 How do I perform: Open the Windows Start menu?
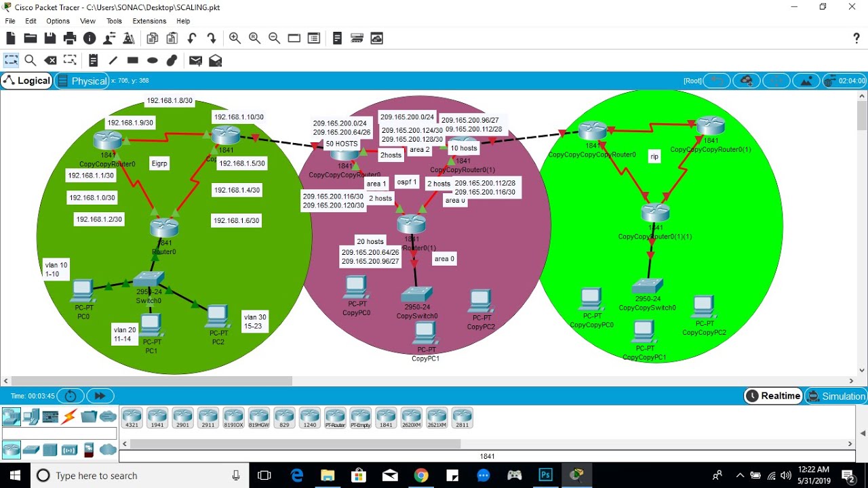click(x=14, y=475)
